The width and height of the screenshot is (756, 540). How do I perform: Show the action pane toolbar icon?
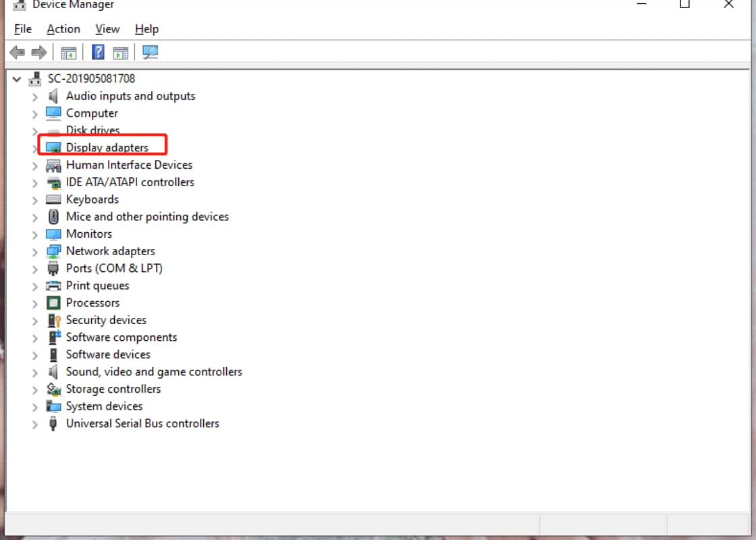click(x=120, y=52)
